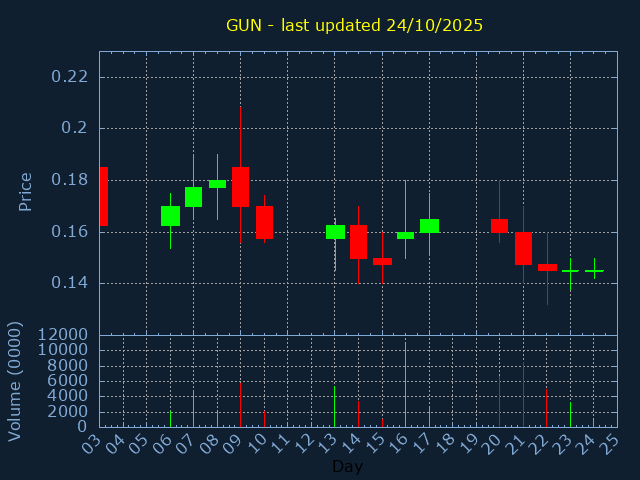This screenshot has height=480, width=640.
Task: Select the green doji candle on day 24
Action: click(x=594, y=271)
